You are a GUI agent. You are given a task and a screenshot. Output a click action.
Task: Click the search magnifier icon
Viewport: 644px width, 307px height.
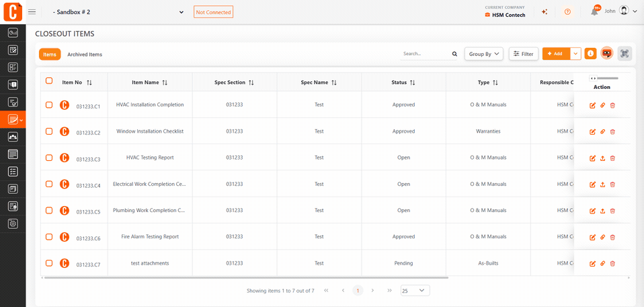tap(454, 53)
